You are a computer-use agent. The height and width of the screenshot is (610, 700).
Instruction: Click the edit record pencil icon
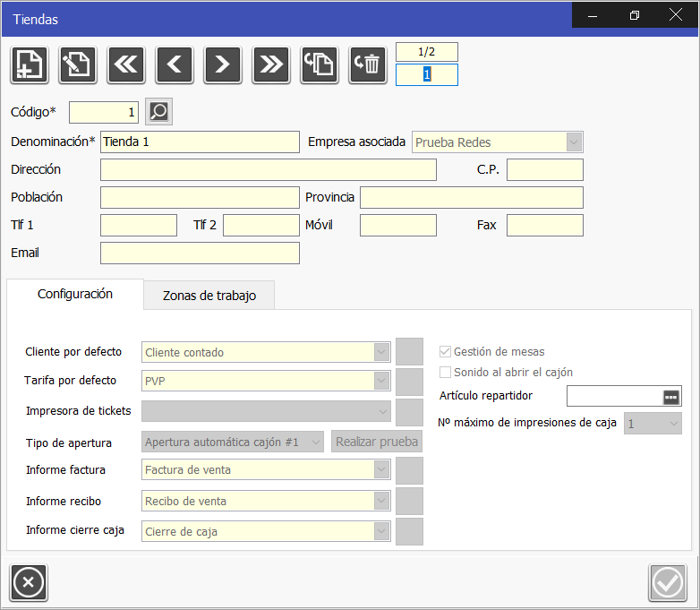pyautogui.click(x=78, y=64)
